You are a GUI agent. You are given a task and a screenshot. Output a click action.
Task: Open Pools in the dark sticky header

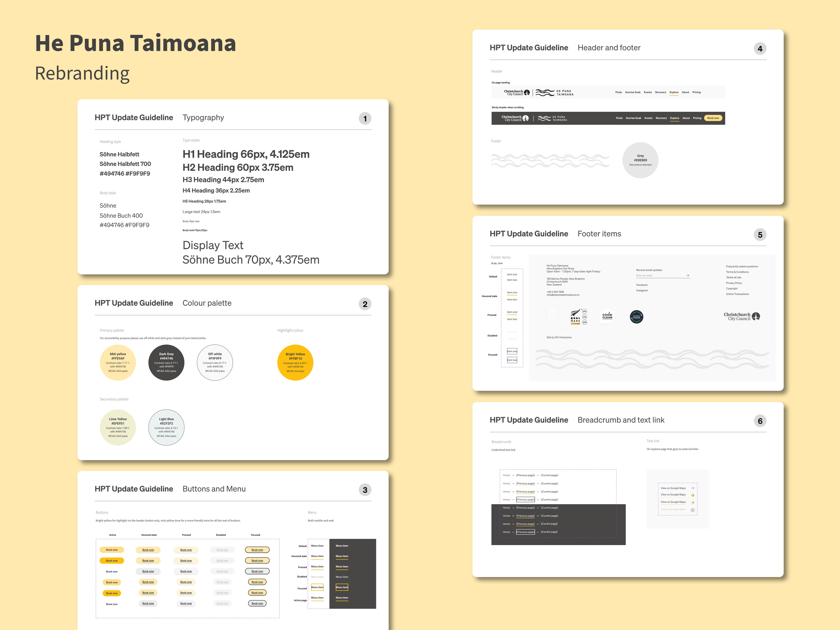coord(619,118)
